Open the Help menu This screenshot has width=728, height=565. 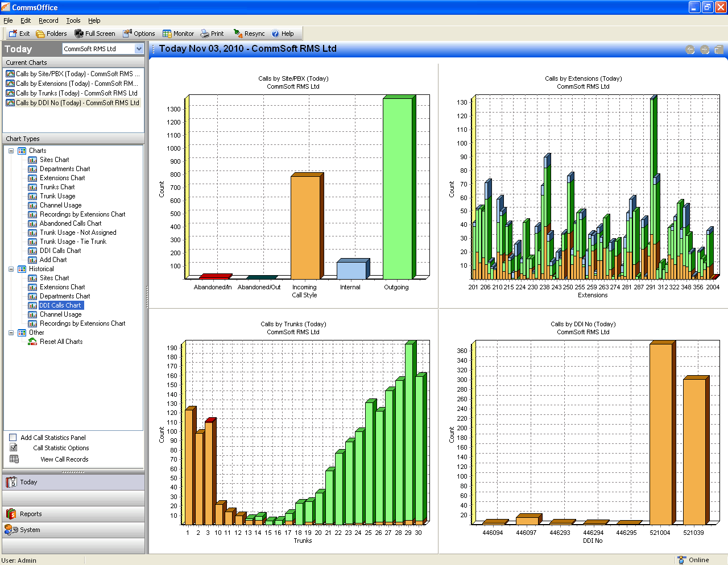coord(94,20)
